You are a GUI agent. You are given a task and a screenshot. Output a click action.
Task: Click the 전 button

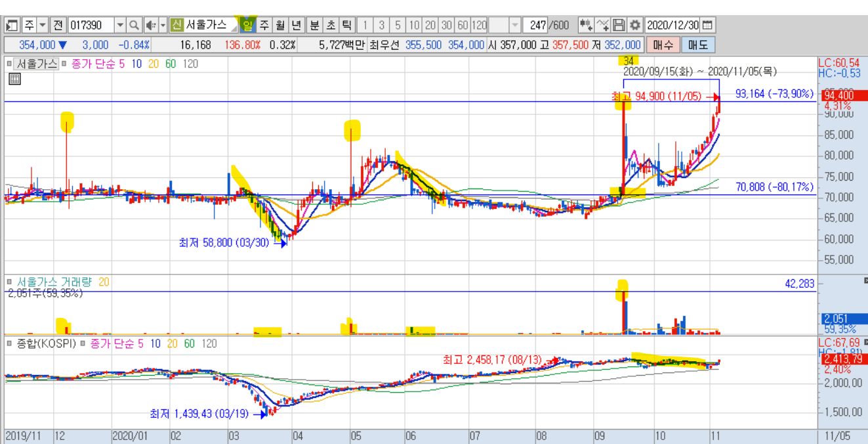click(x=58, y=25)
